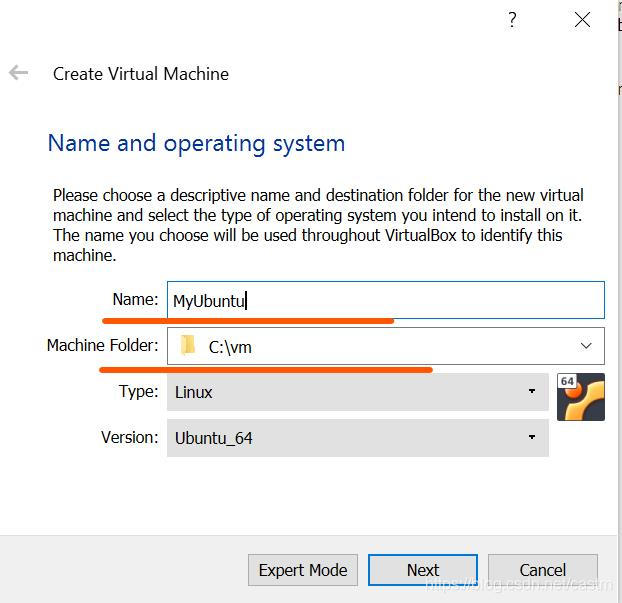Go back using the left arrow icon
The height and width of the screenshot is (603, 622).
(x=18, y=73)
